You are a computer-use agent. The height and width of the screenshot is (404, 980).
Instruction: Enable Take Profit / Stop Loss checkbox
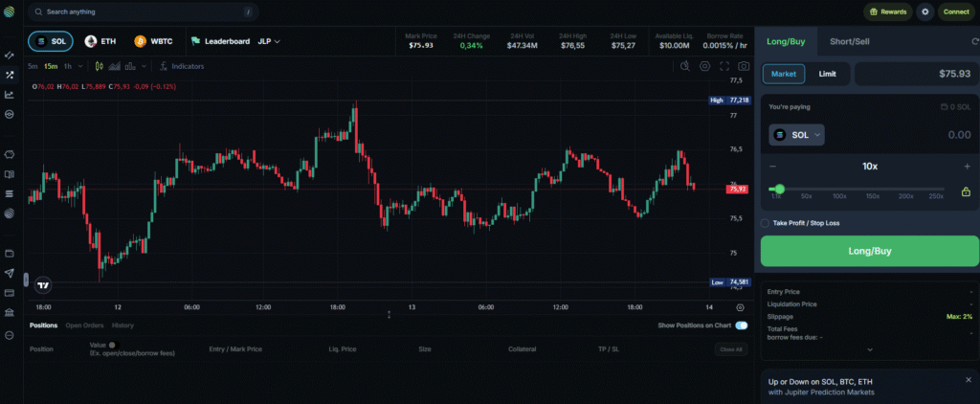click(x=765, y=223)
